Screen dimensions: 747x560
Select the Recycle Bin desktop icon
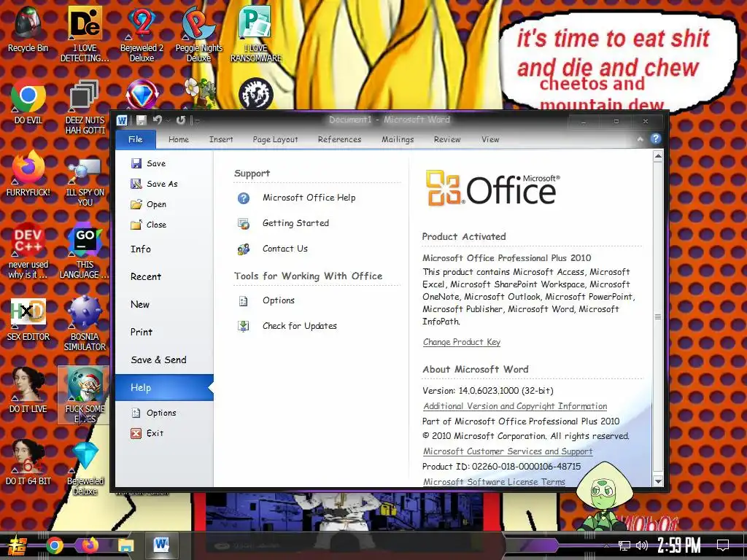coord(28,29)
